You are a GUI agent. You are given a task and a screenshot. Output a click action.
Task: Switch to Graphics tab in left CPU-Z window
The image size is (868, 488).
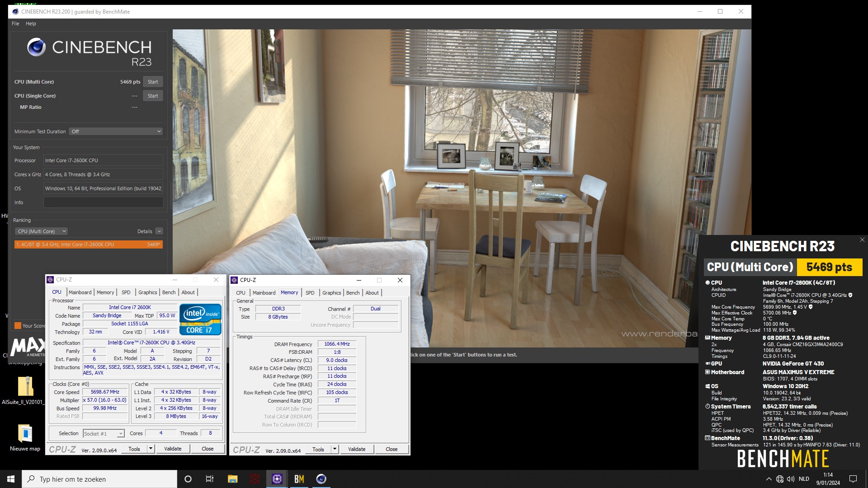point(148,292)
